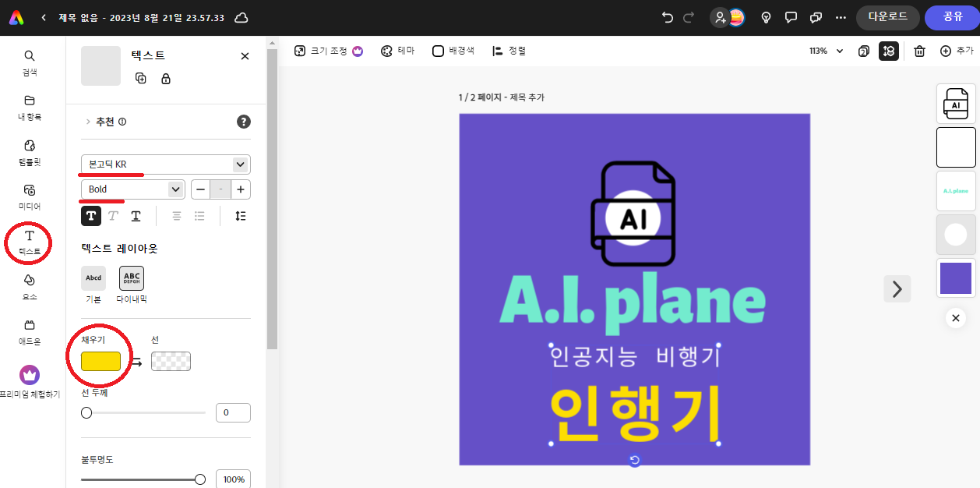Open the more options ellipsis menu
The height and width of the screenshot is (488, 980).
[x=841, y=17]
